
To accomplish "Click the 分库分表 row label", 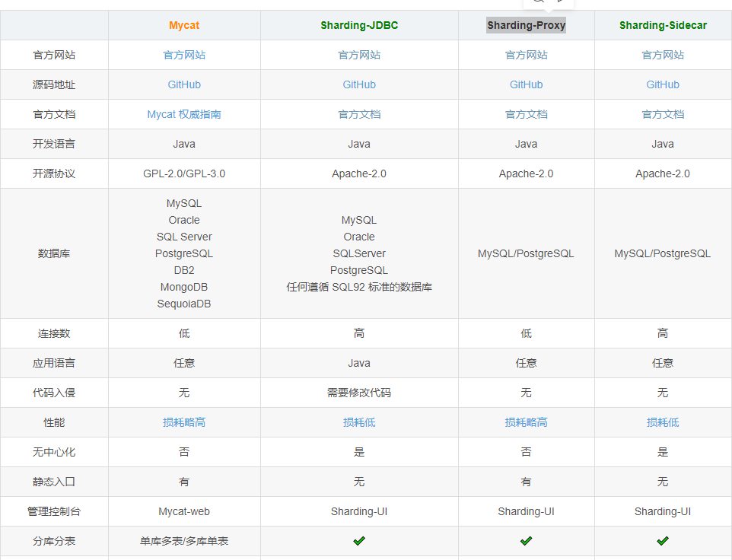I will (54, 541).
